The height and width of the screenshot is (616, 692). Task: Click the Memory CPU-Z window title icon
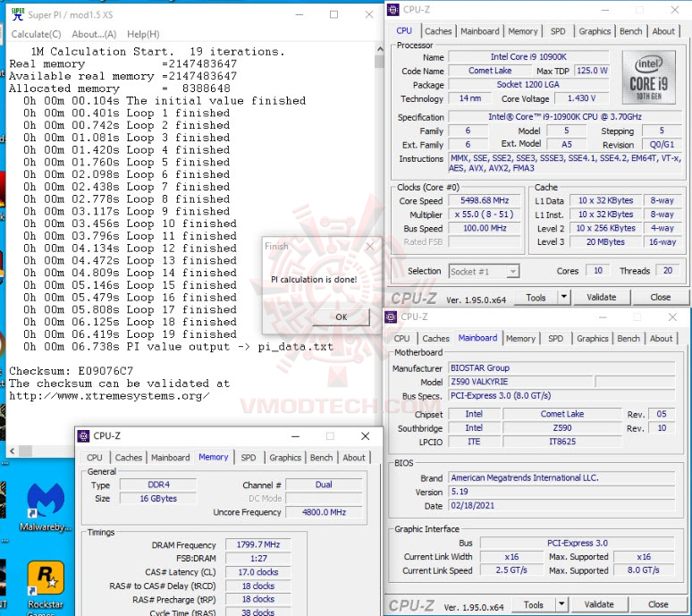pos(83,436)
